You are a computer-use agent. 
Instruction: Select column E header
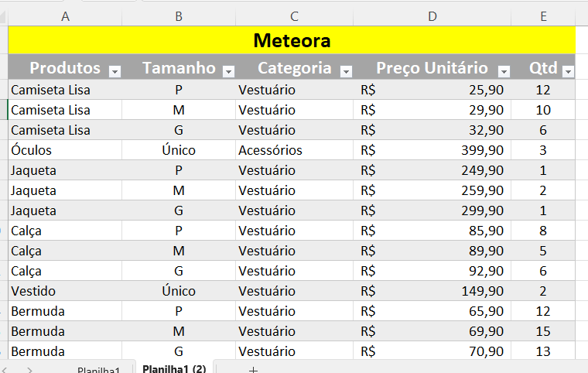(543, 16)
